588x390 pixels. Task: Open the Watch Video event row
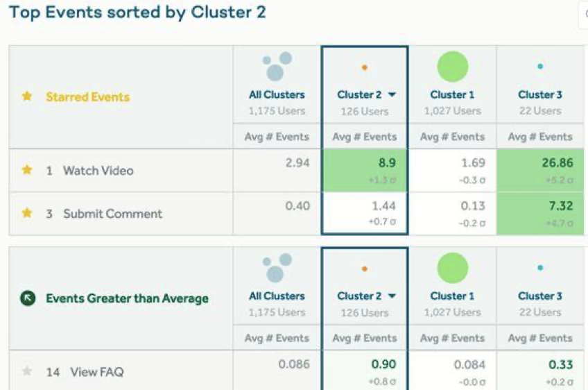coord(121,171)
